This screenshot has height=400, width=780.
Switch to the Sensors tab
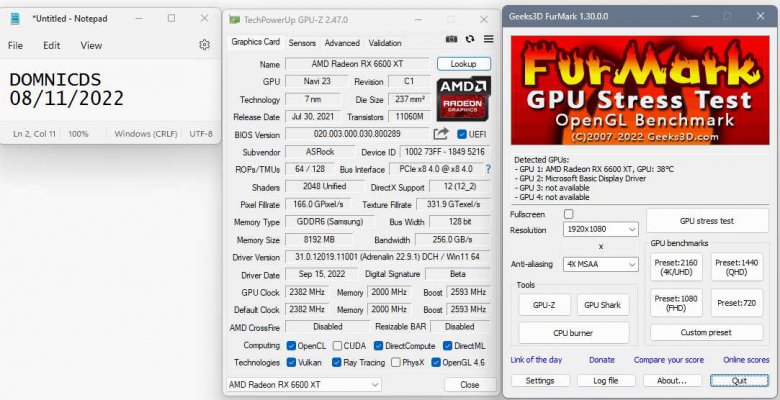coord(302,43)
